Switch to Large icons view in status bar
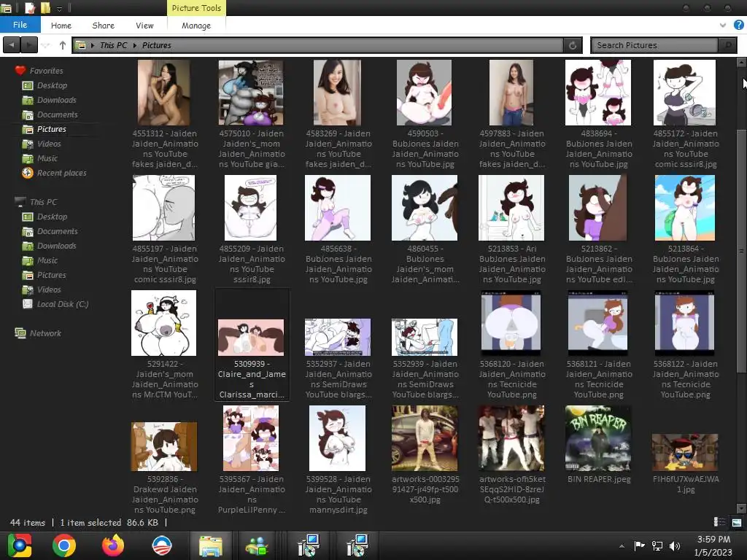Screen dimensions: 747x560 coord(737,522)
